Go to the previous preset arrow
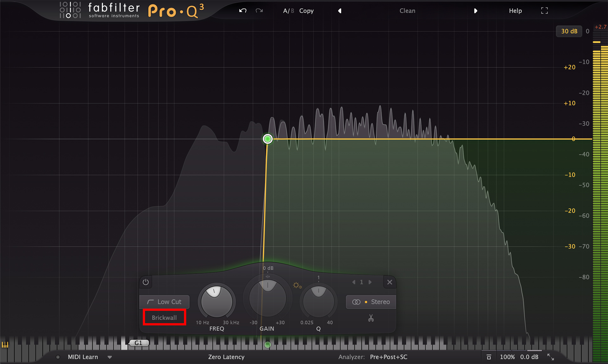 point(339,11)
